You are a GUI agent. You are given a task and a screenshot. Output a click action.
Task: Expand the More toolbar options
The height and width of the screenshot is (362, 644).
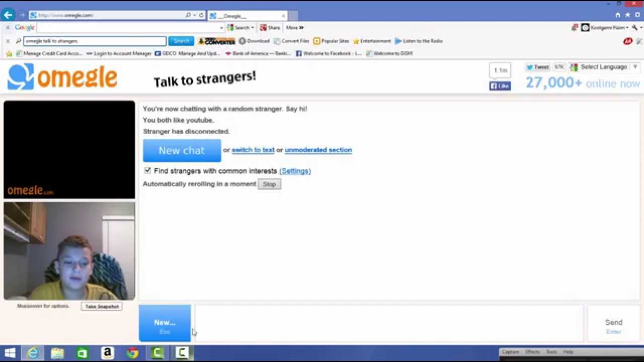click(x=294, y=28)
